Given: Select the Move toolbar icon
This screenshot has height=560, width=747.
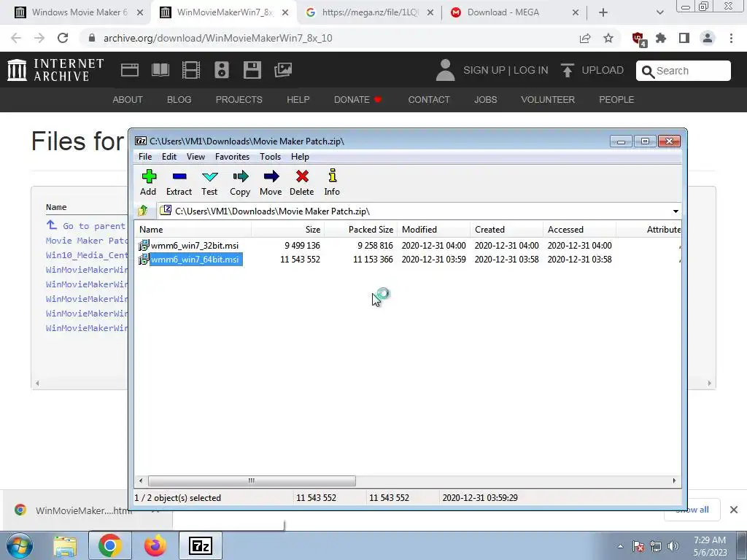Looking at the screenshot, I should (x=271, y=176).
